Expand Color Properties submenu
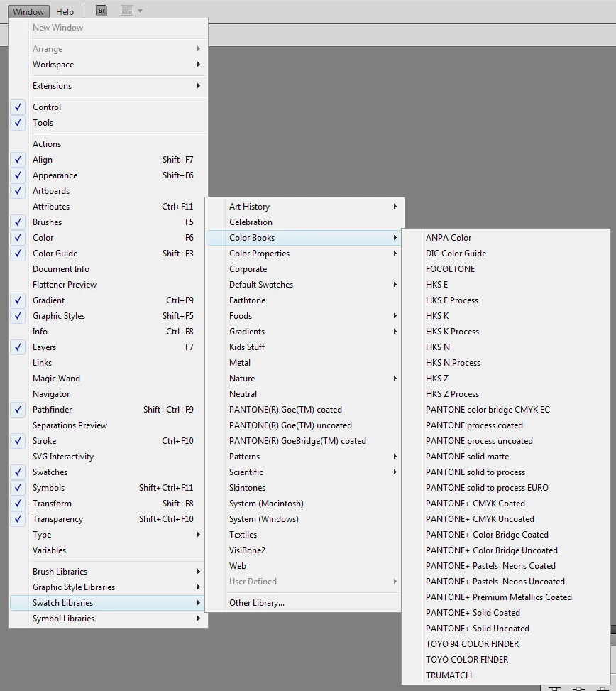 [304, 254]
